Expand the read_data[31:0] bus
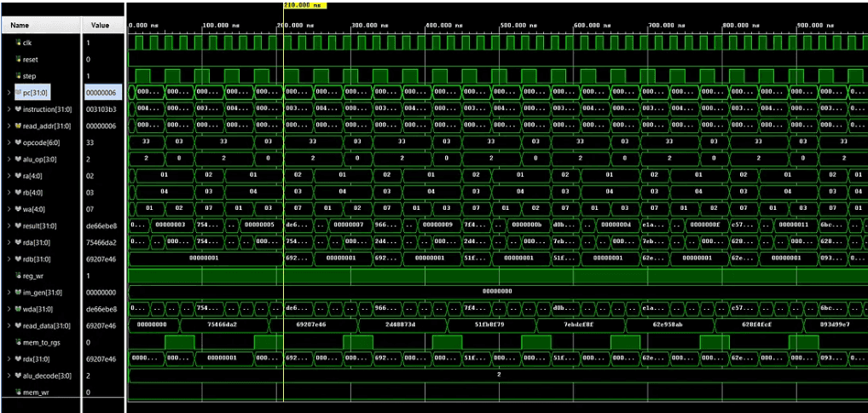868x413 pixels. pyautogui.click(x=9, y=325)
